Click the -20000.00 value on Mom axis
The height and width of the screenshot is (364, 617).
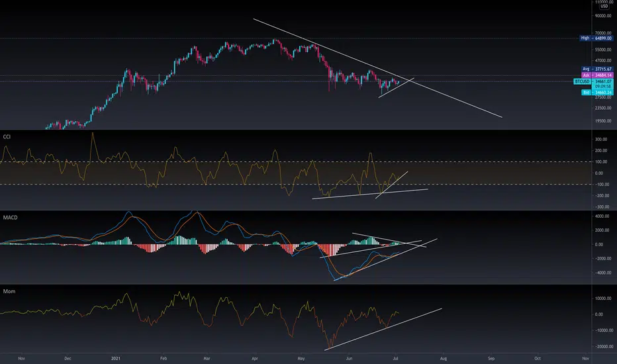click(x=603, y=346)
